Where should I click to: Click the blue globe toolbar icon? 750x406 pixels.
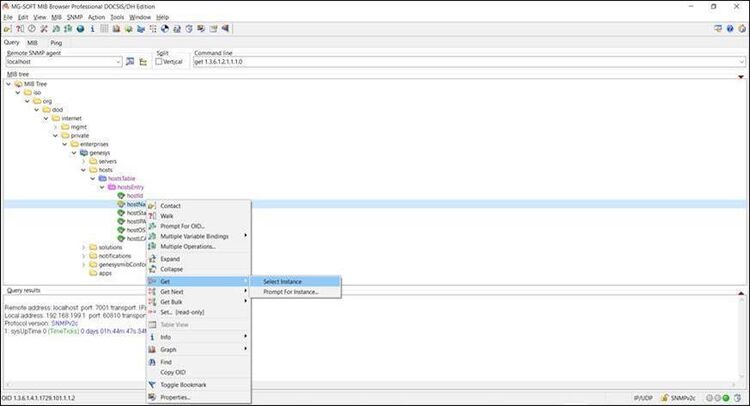[x=80, y=29]
